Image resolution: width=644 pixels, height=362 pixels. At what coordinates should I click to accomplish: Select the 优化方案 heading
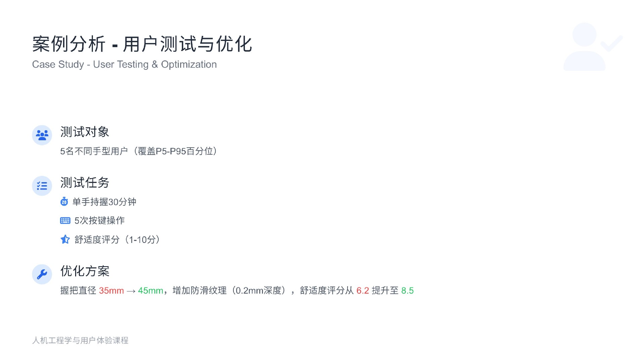85,271
